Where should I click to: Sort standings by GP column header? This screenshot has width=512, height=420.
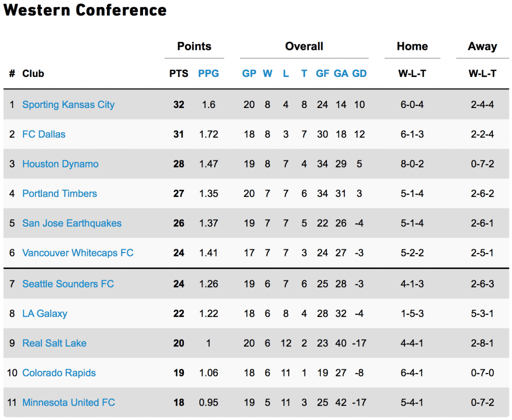click(249, 73)
